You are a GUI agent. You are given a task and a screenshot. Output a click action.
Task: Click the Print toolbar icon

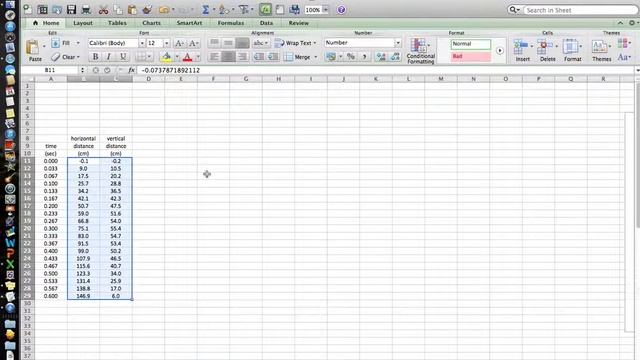pyautogui.click(x=86, y=9)
